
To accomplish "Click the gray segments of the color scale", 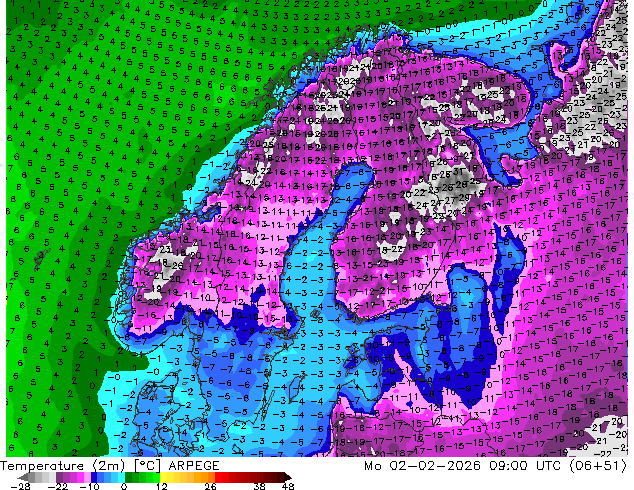I will point(42,477).
